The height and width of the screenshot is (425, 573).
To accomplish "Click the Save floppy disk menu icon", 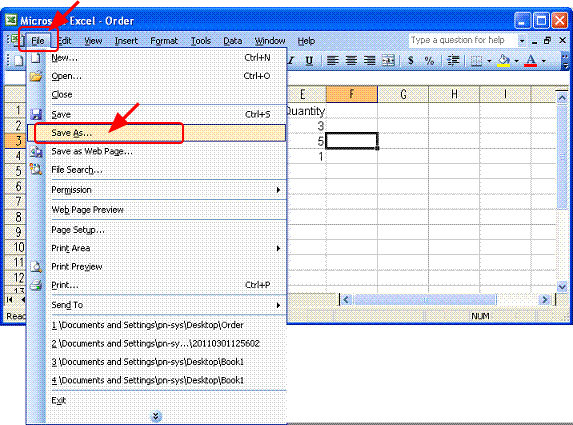I will click(x=36, y=114).
